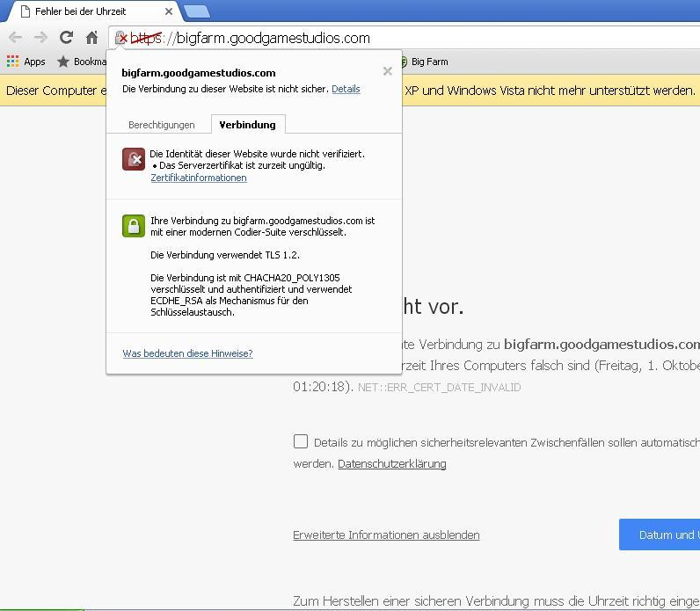
Task: Tick the security incident reporting checkbox
Action: [x=301, y=441]
